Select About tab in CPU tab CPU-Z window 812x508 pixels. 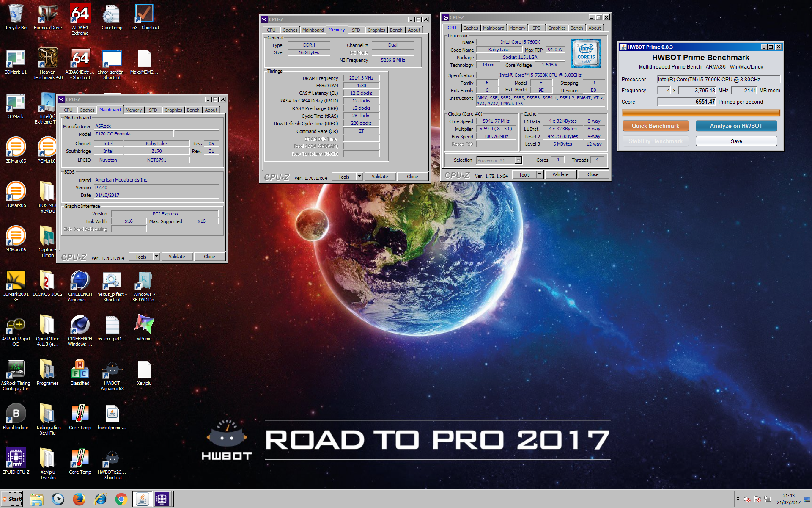[x=595, y=28]
